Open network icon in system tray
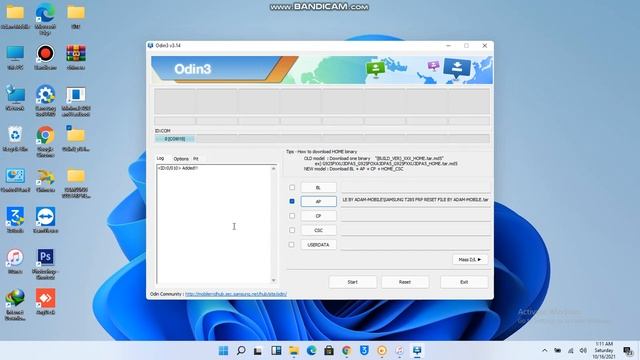This screenshot has width=640, height=360. tap(571, 351)
